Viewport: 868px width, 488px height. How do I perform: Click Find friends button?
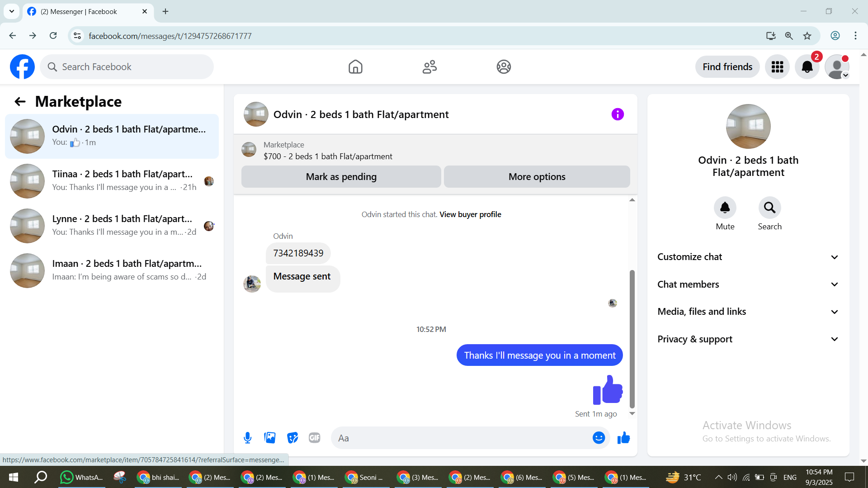click(727, 67)
